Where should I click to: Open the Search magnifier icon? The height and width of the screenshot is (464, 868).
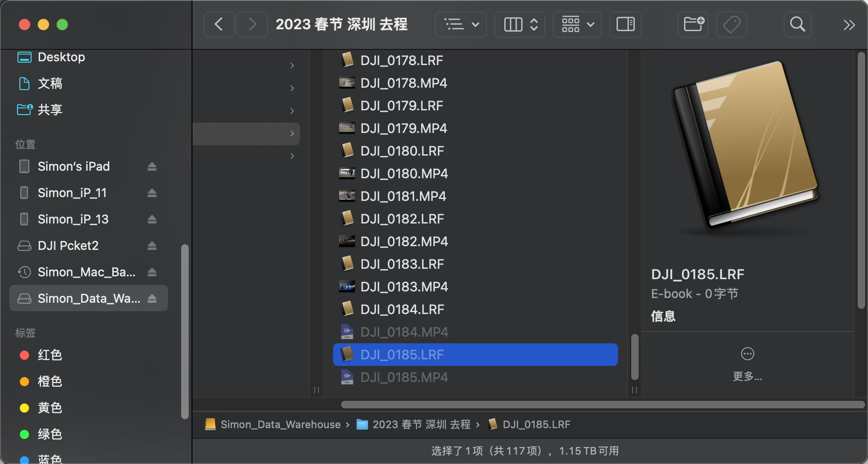coord(797,25)
